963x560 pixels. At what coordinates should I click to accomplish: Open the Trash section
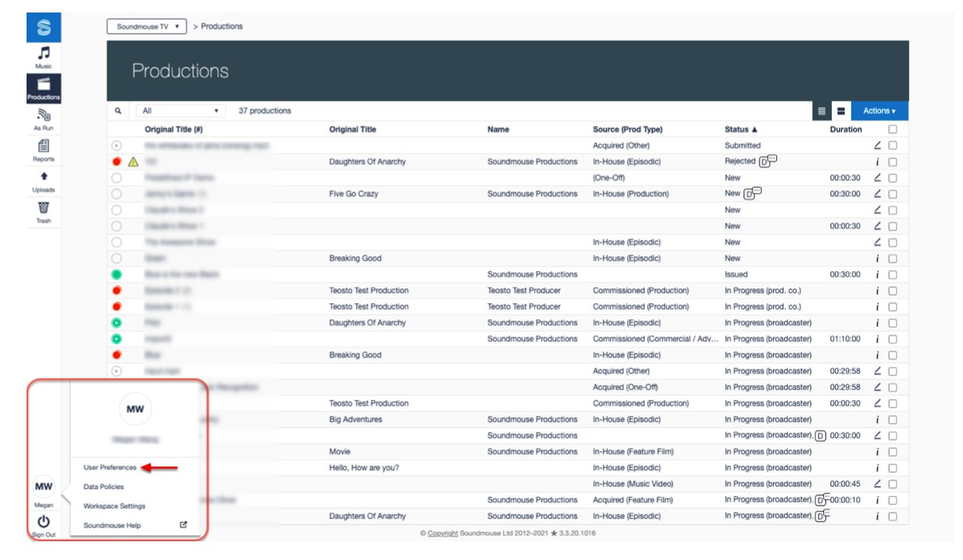point(44,212)
